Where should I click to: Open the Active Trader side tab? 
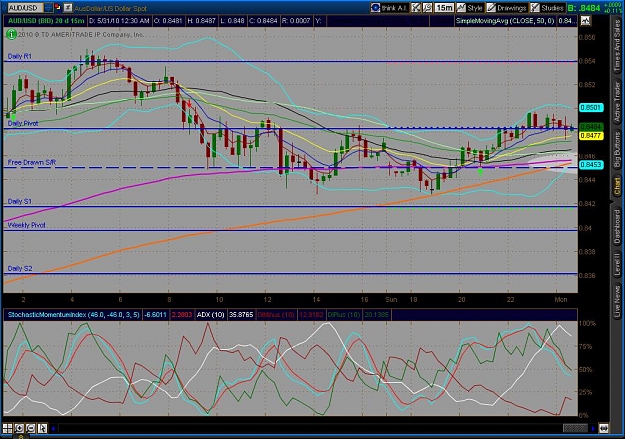(x=617, y=101)
